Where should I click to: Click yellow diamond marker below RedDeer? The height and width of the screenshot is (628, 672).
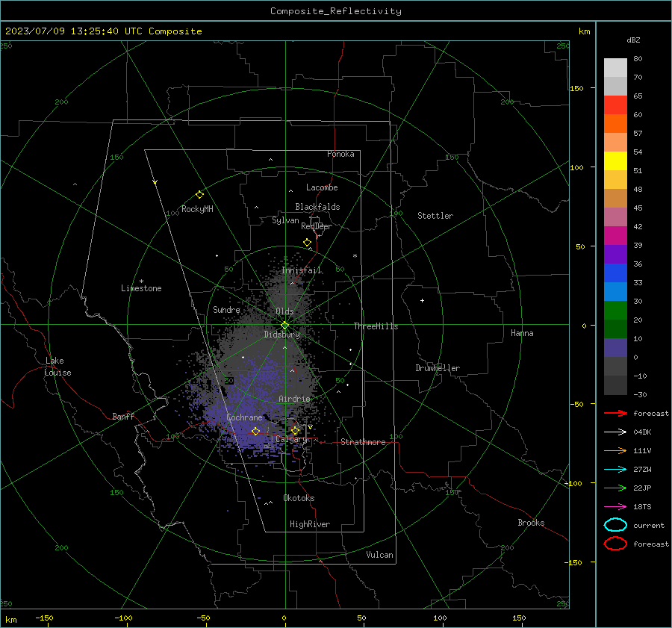pyautogui.click(x=308, y=243)
